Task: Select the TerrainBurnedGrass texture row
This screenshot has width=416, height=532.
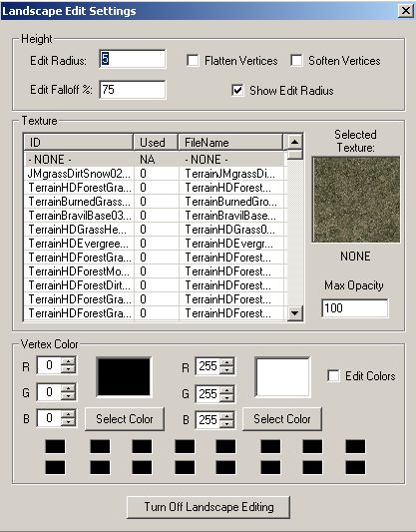Action: (x=155, y=202)
